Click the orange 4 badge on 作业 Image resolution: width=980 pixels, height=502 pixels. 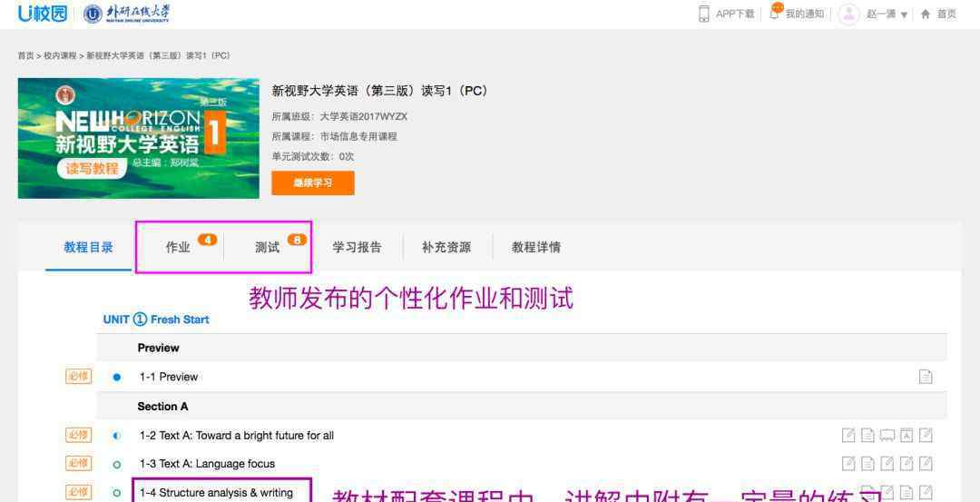[x=208, y=240]
